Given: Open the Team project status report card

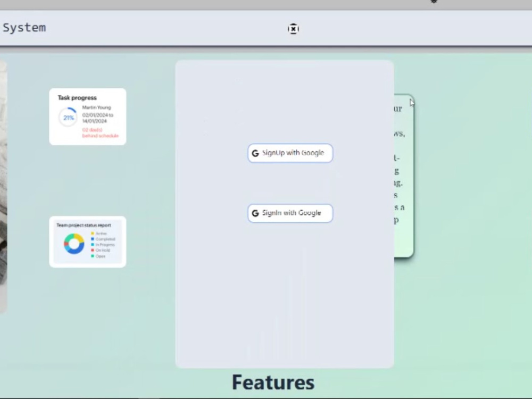Looking at the screenshot, I should tap(88, 242).
